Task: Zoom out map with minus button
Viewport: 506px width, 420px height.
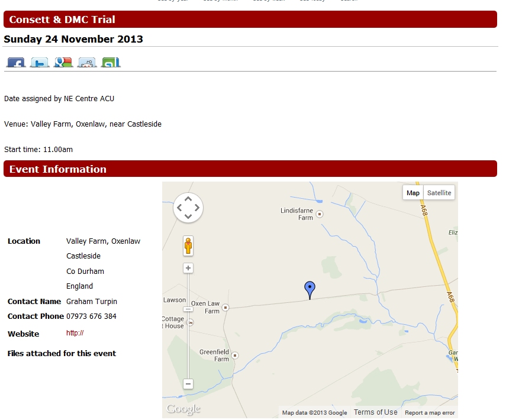Action: coord(188,384)
